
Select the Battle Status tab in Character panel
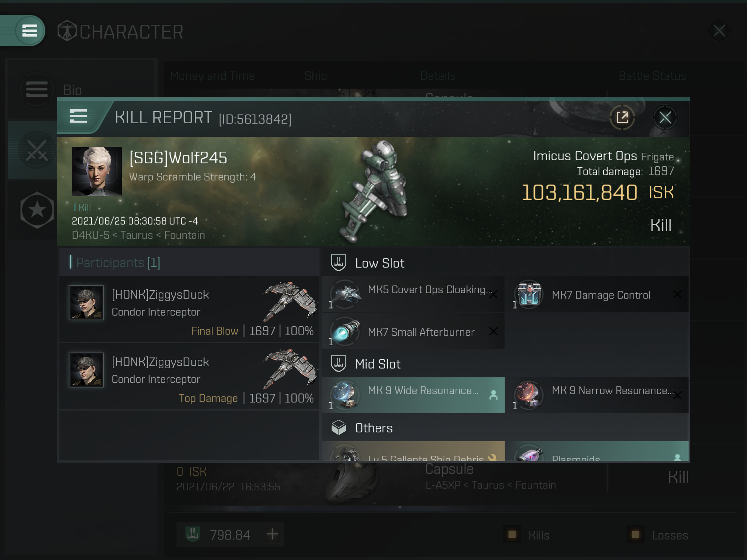tap(652, 76)
